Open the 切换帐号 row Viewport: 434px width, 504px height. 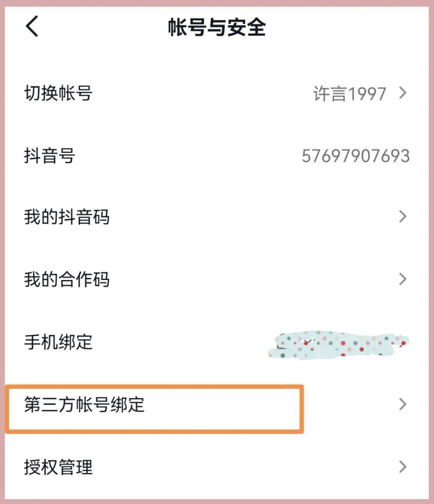[x=217, y=93]
